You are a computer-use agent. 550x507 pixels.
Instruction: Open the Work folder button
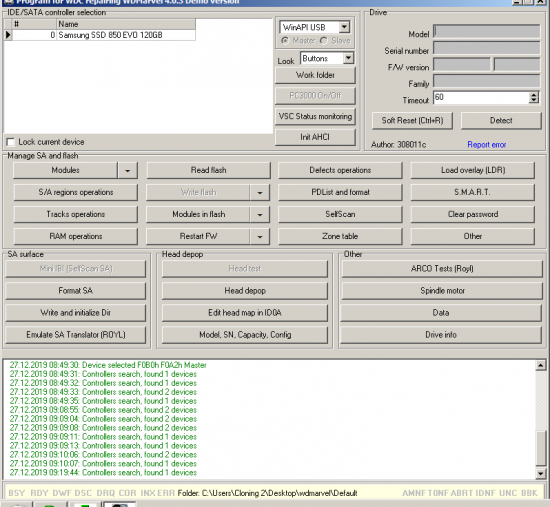pyautogui.click(x=315, y=75)
